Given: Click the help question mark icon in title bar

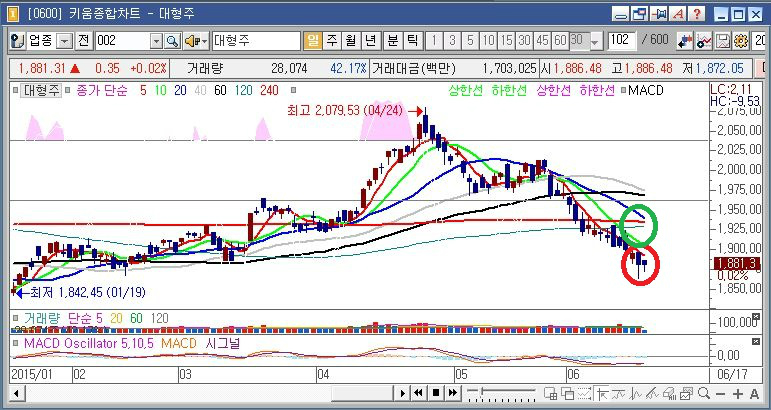Looking at the screenshot, I should pos(697,14).
